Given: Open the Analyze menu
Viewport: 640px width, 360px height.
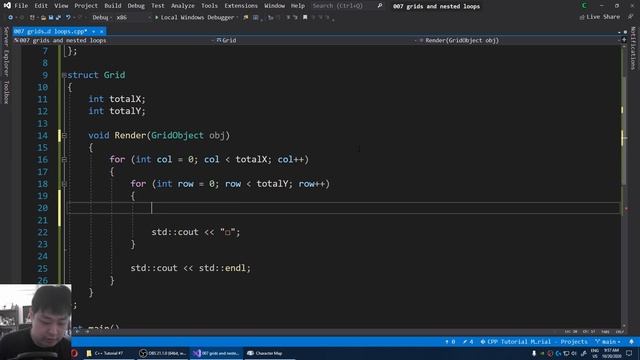Looking at the screenshot, I should (182, 6).
